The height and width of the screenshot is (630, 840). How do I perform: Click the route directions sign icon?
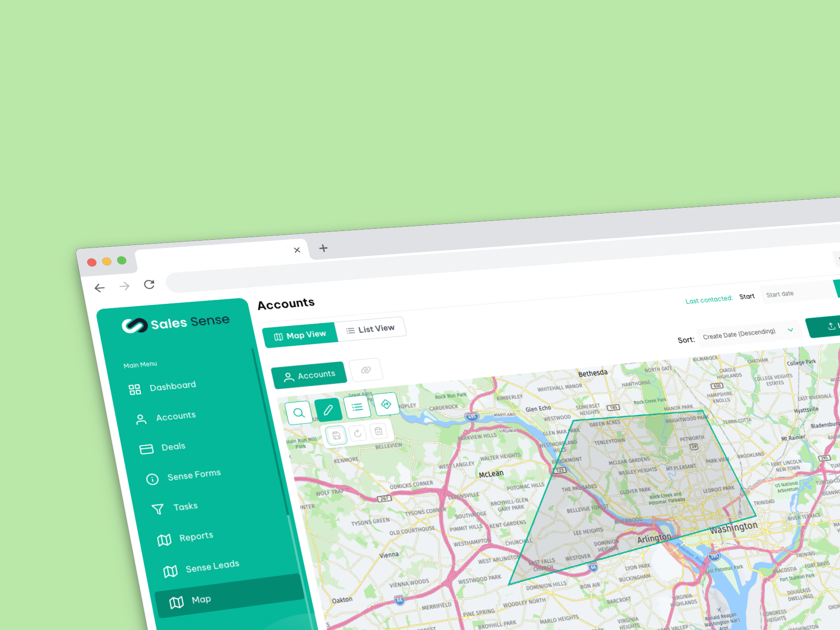coord(386,404)
